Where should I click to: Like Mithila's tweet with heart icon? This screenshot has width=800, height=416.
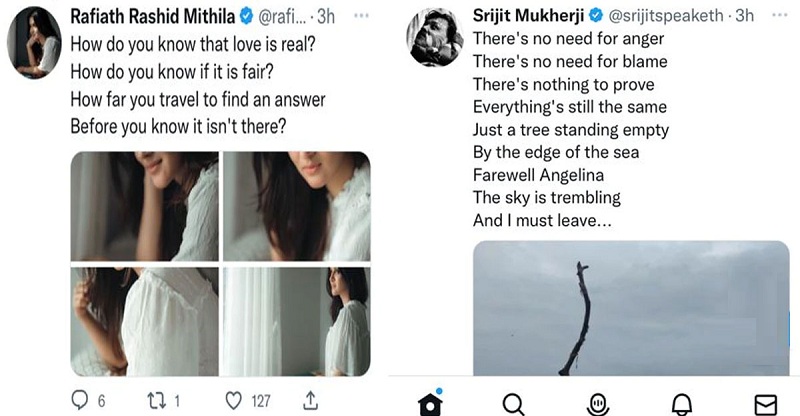tap(236, 401)
